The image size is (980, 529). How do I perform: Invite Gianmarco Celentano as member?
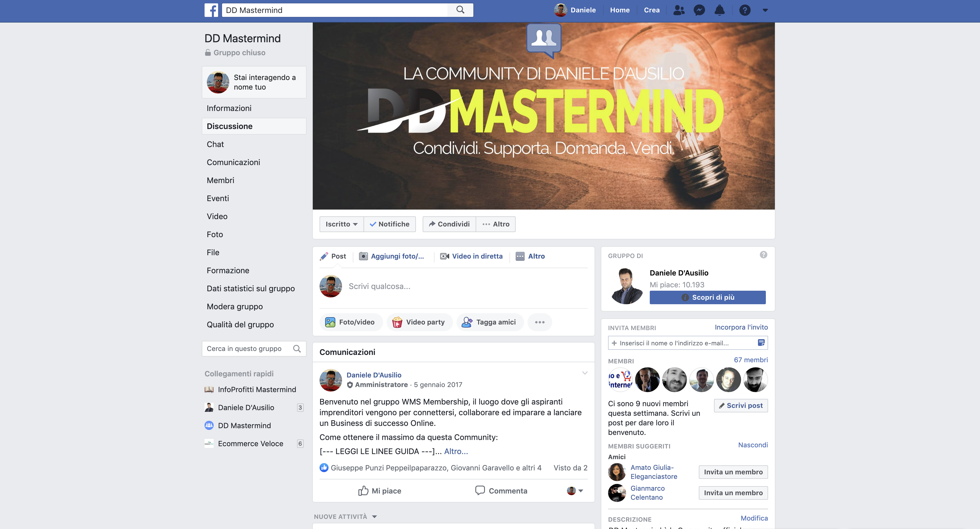click(x=733, y=493)
